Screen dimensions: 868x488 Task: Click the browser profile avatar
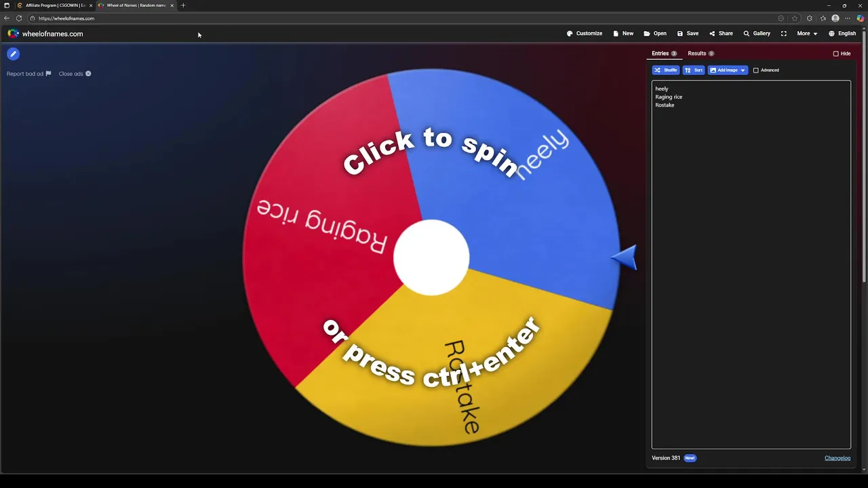click(835, 18)
